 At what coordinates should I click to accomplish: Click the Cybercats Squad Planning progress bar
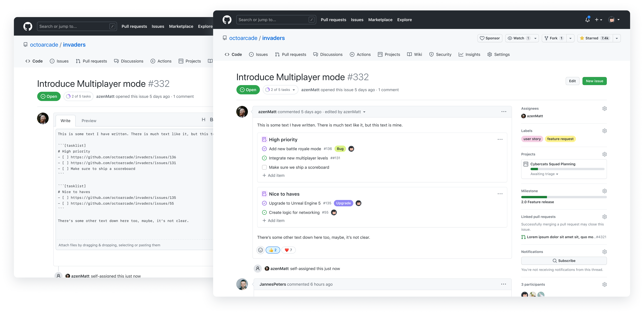(567, 169)
